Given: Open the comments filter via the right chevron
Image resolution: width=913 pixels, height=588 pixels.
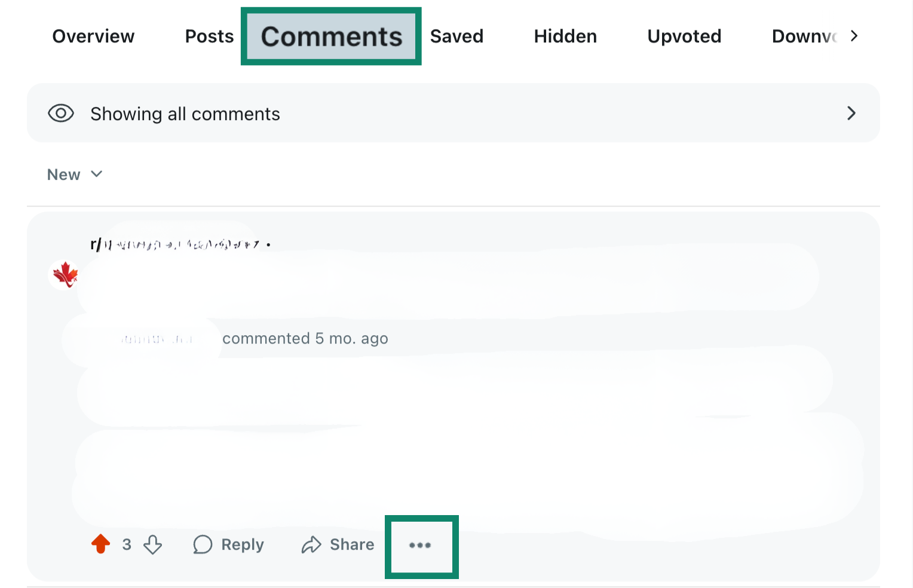Looking at the screenshot, I should (x=851, y=113).
